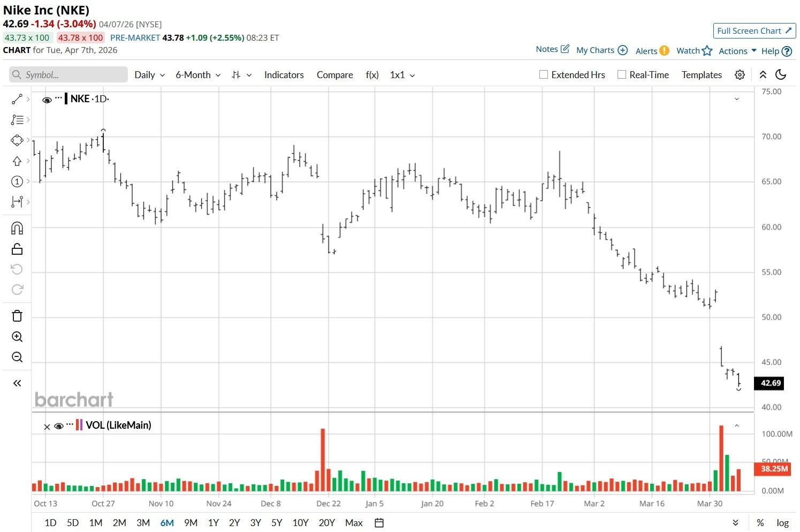This screenshot has width=800, height=532.
Task: Select the 9M range tab
Action: coord(191,523)
